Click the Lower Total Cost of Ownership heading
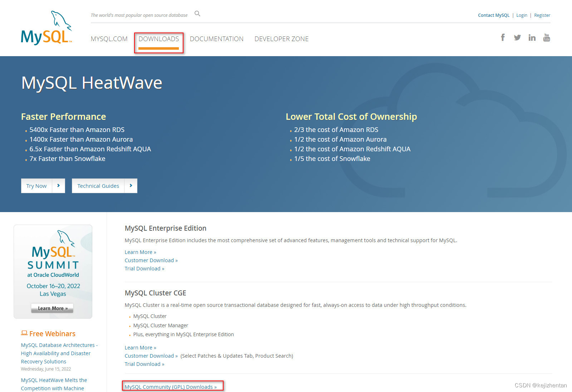 tap(351, 117)
